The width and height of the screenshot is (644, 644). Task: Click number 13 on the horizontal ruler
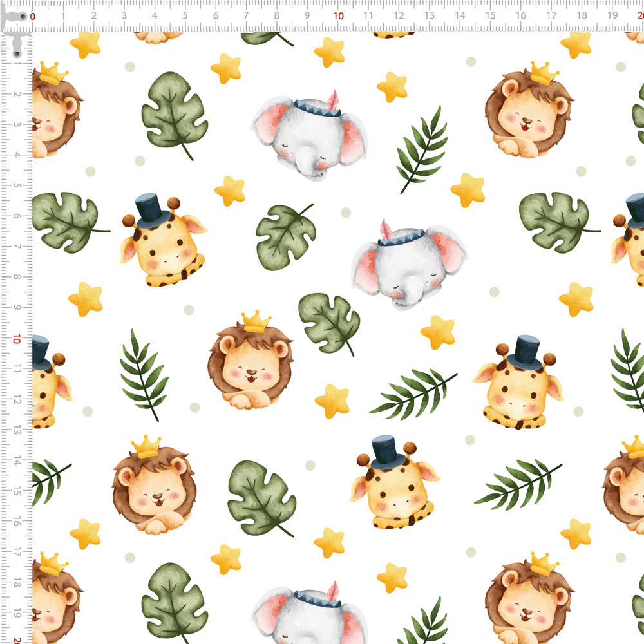click(430, 15)
